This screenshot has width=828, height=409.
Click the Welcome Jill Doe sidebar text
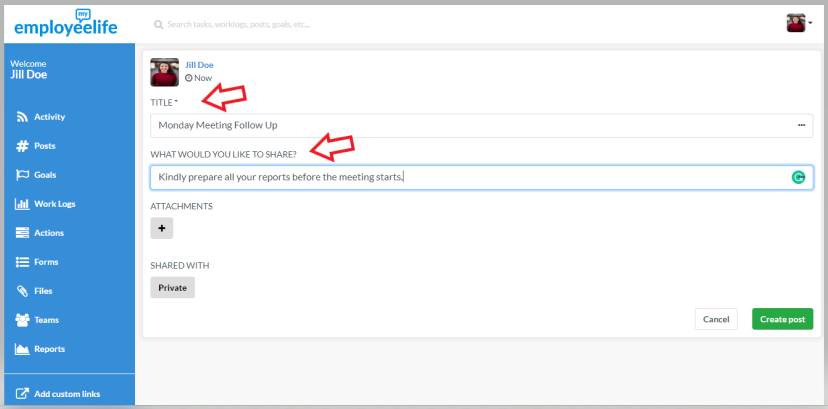[29, 70]
